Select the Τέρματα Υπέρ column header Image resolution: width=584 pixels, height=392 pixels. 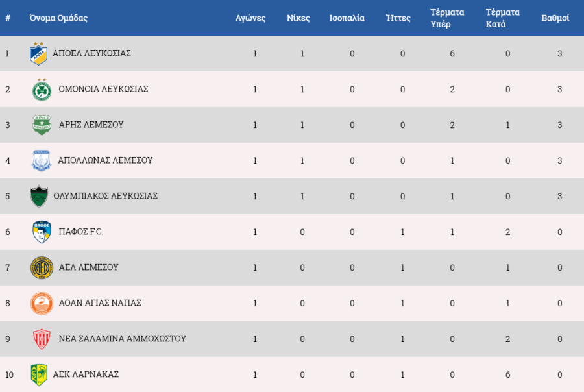click(447, 18)
